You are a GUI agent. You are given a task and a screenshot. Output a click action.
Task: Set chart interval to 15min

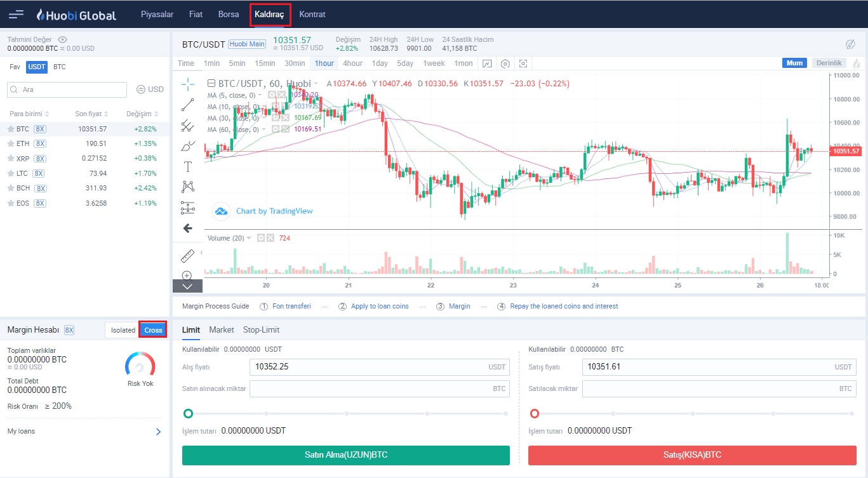pos(265,63)
